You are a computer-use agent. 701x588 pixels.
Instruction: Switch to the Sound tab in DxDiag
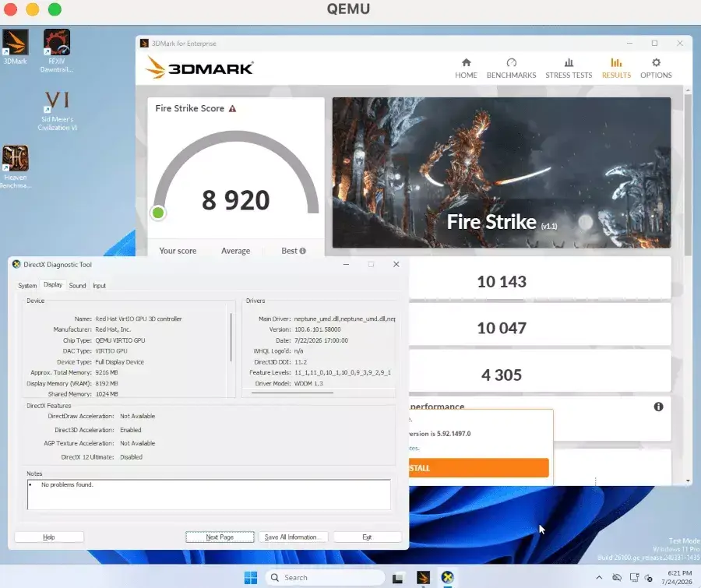pyautogui.click(x=77, y=285)
